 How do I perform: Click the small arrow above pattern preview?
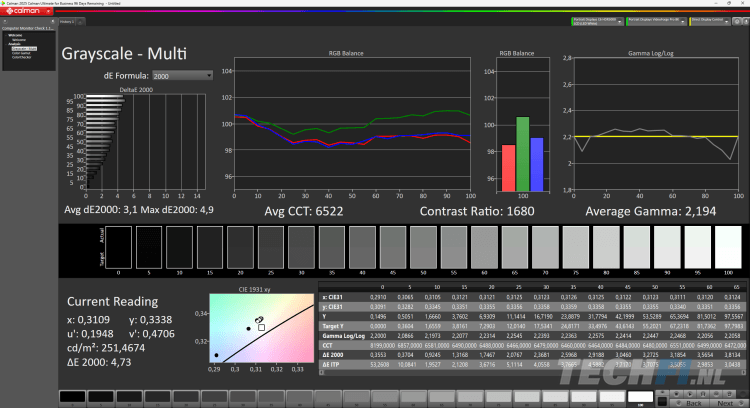coord(662,392)
